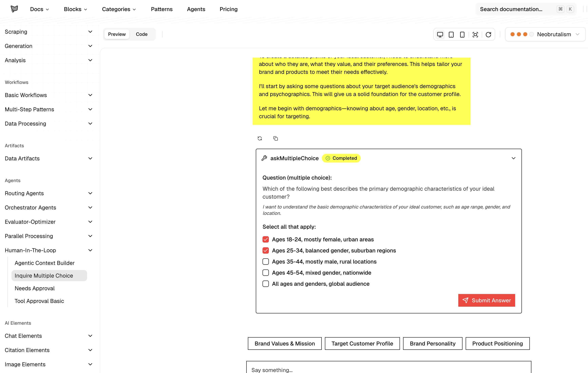Viewport: 588px width, 373px height.
Task: Check Ages 35-44, mostly male option
Action: pos(266,262)
